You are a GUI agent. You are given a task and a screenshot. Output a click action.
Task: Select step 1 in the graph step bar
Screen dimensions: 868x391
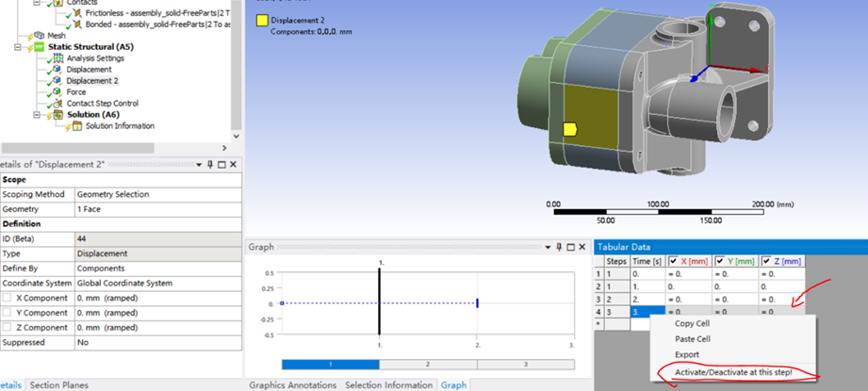click(x=331, y=365)
